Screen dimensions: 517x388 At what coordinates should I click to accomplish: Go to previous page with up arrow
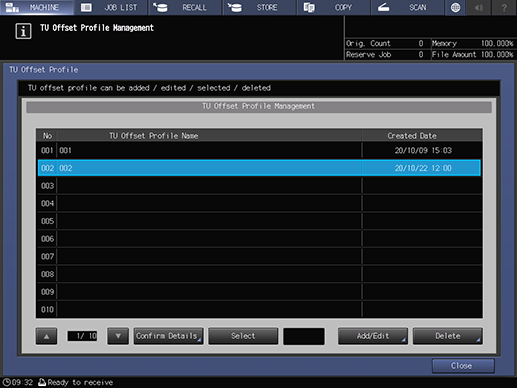click(x=46, y=336)
